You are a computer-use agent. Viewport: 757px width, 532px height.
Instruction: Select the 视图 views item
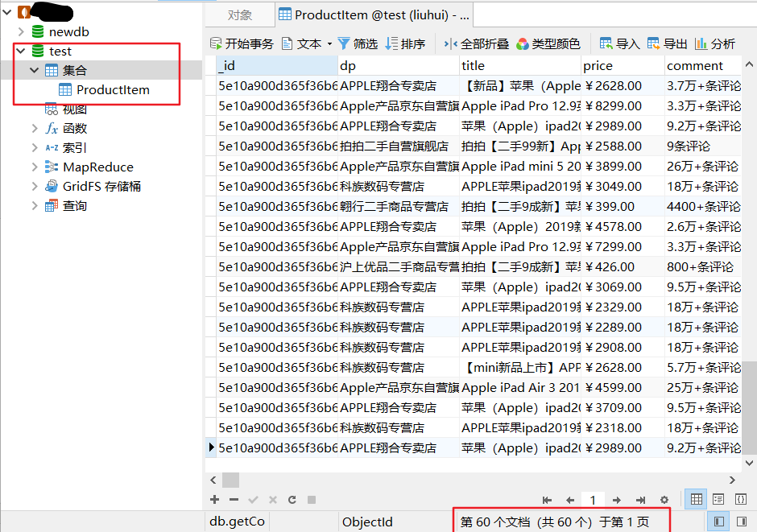pyautogui.click(x=75, y=109)
